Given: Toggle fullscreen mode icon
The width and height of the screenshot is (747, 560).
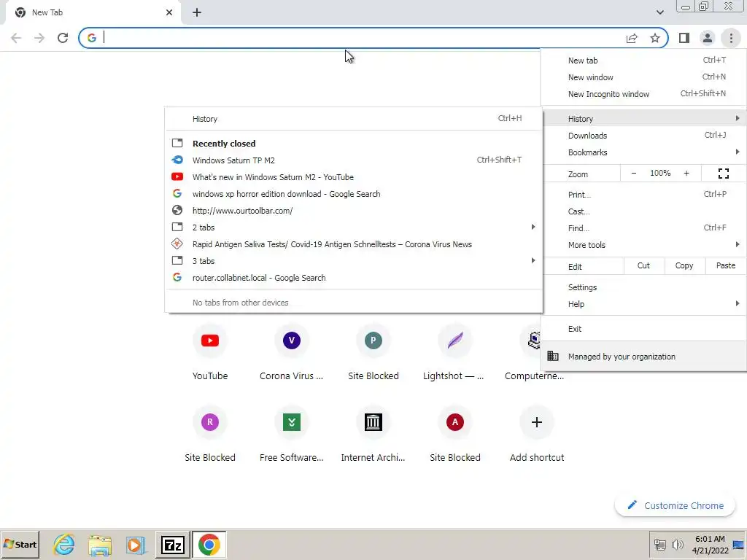Looking at the screenshot, I should (723, 174).
